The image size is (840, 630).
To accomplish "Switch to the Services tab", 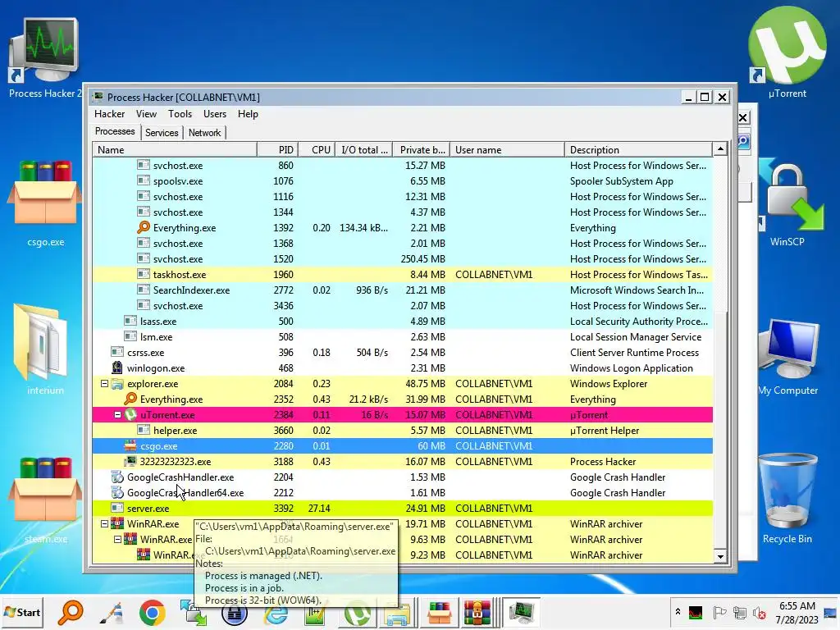I will click(x=162, y=133).
